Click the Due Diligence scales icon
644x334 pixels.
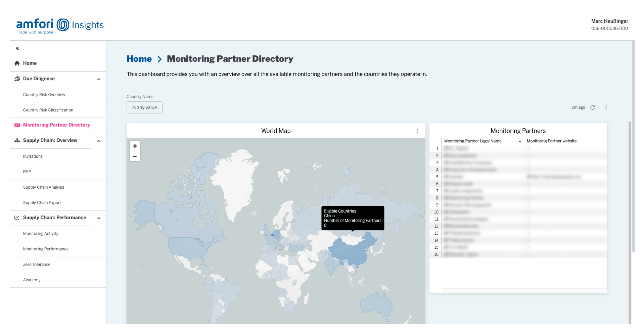[17, 79]
